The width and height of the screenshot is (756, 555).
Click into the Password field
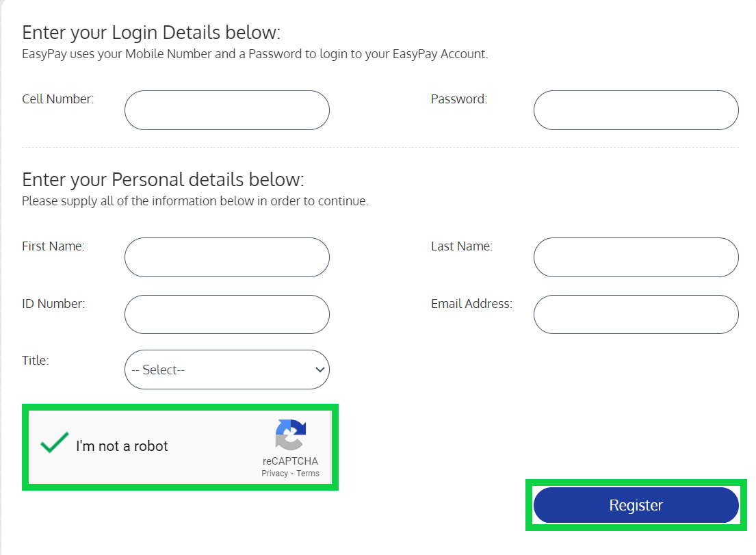[636, 110]
